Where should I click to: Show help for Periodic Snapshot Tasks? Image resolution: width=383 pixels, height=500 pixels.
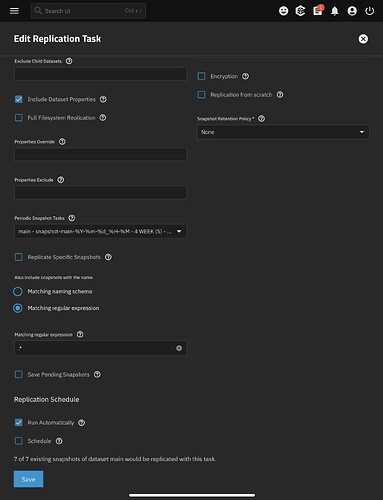(72, 218)
